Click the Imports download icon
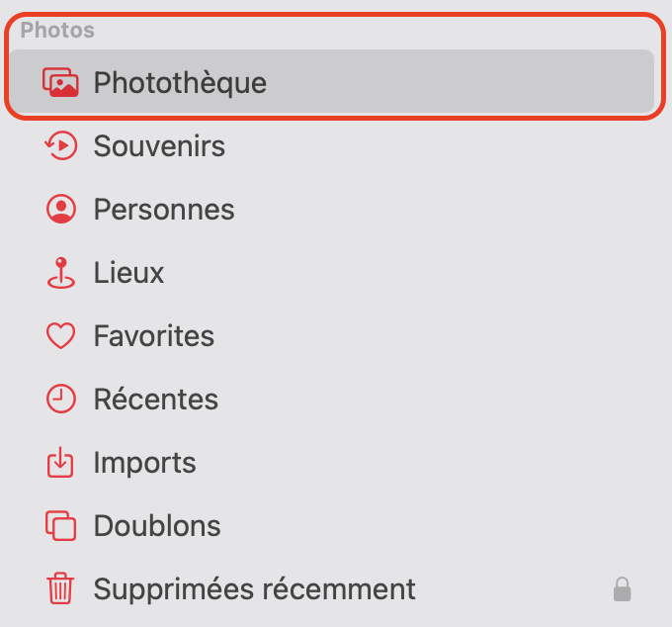 pos(60,463)
